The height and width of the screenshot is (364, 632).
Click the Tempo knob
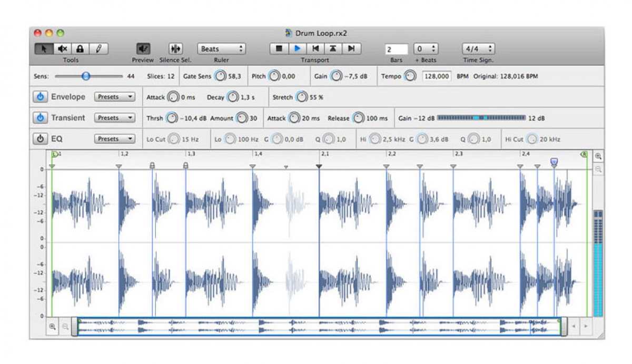coord(411,76)
